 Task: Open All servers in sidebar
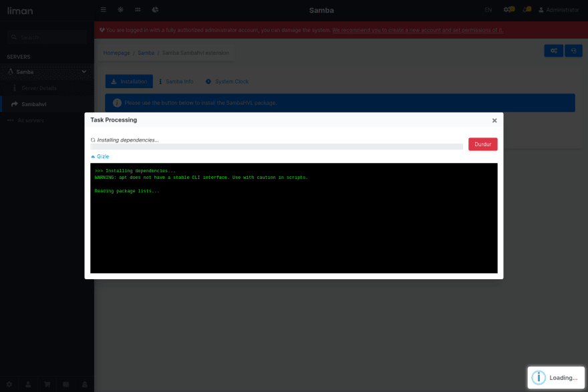point(26,120)
